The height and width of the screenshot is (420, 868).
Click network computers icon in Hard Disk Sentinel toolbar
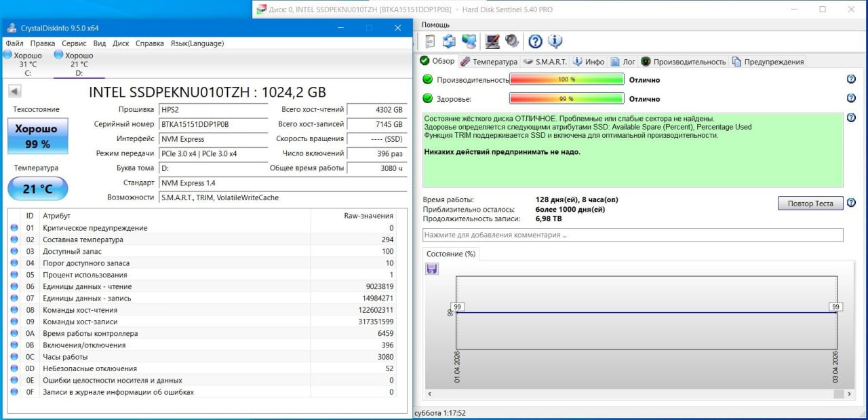(469, 41)
